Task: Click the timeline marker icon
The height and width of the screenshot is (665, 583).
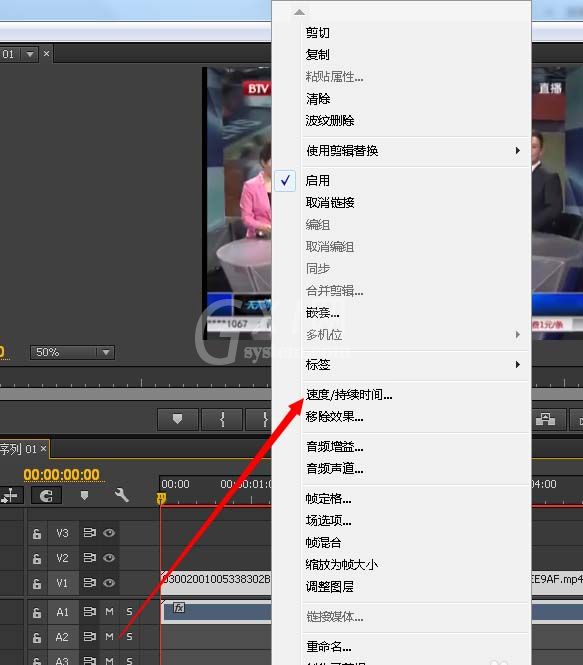Action: 84,495
